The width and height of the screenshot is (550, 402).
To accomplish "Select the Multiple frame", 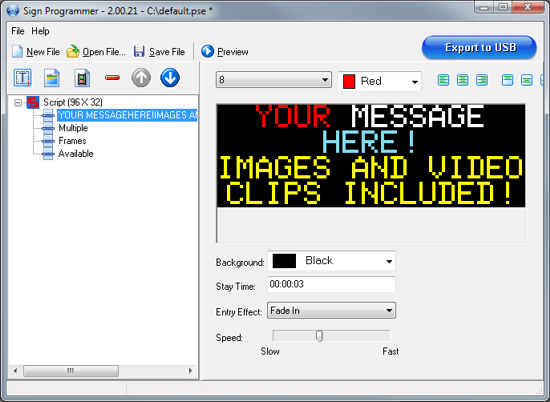I will click(x=73, y=128).
